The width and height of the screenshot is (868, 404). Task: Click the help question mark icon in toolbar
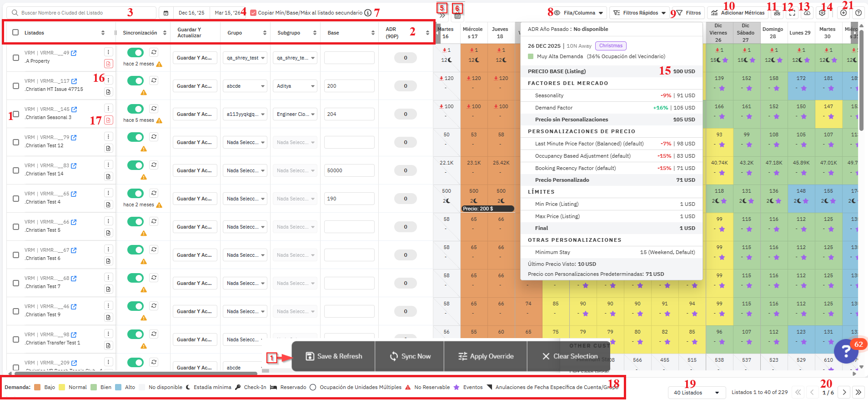coord(858,13)
